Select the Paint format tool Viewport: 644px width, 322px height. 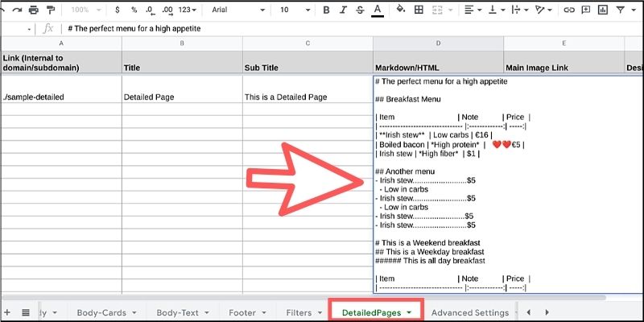coord(52,10)
